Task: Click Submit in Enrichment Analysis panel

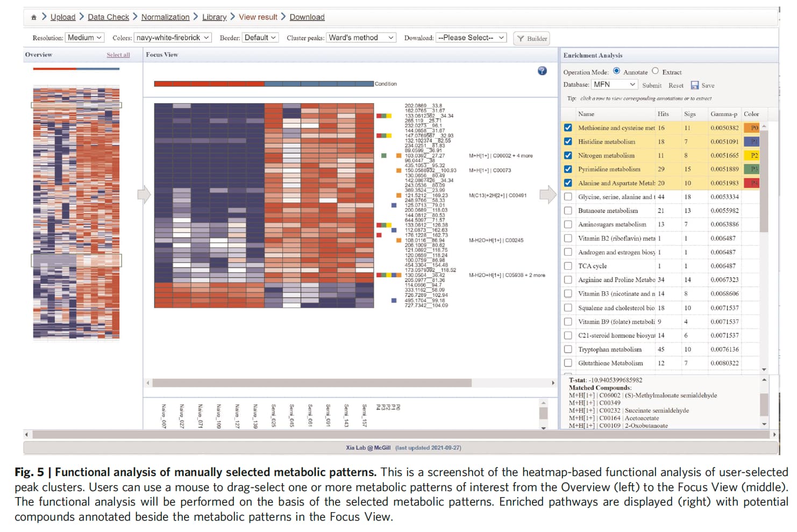Action: pyautogui.click(x=652, y=85)
